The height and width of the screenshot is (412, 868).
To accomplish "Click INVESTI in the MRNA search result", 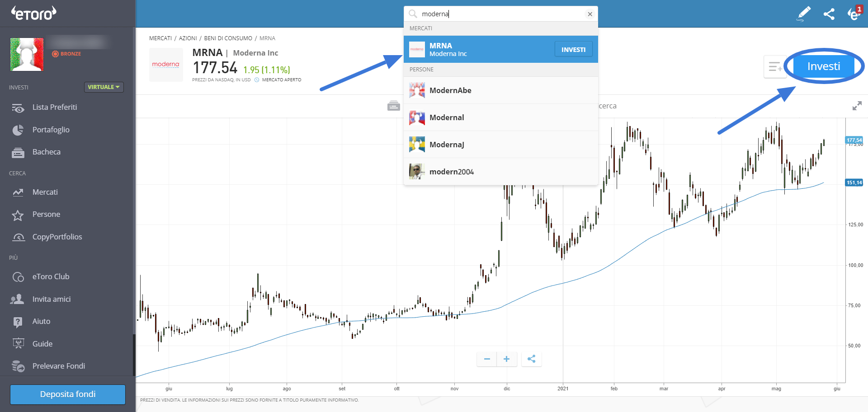I will point(574,50).
